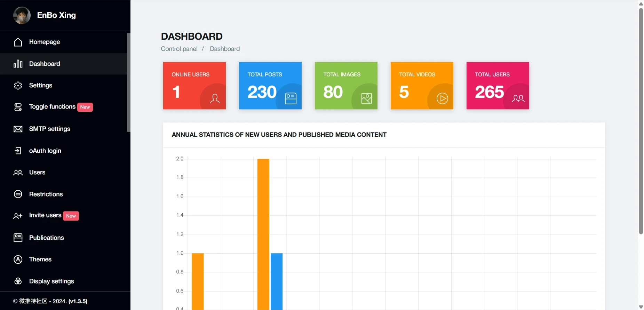Click the Total Users pink card
The image size is (644, 310).
(x=498, y=86)
